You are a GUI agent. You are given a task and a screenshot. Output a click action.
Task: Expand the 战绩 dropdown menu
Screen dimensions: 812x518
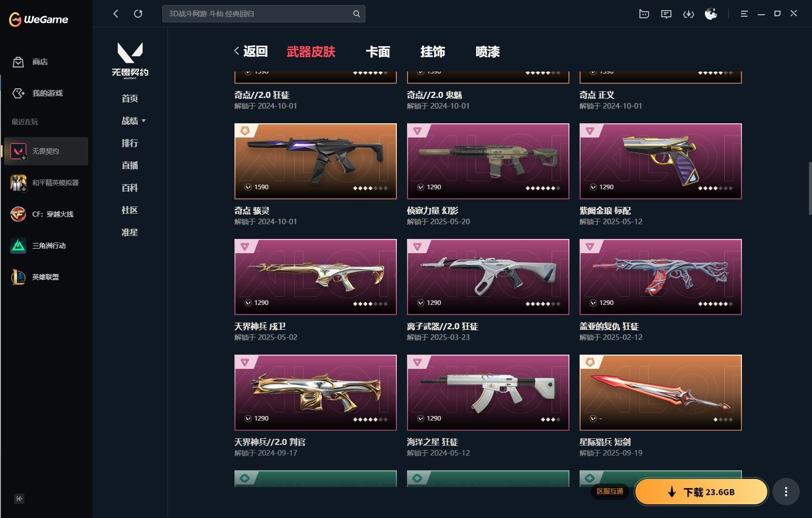pyautogui.click(x=133, y=121)
